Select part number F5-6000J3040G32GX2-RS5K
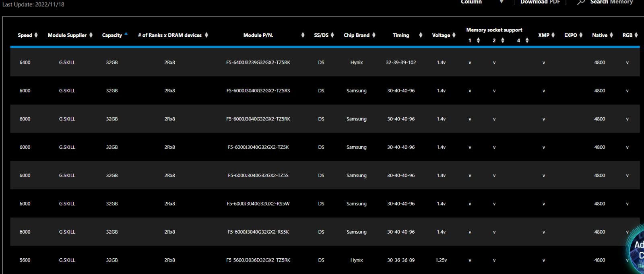The width and height of the screenshot is (644, 274). (258, 232)
